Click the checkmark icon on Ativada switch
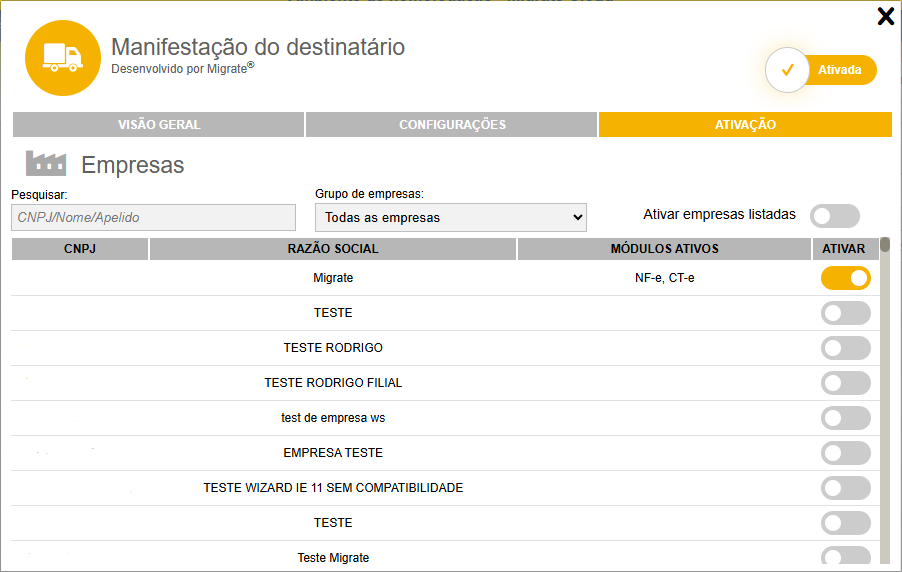This screenshot has height=572, width=902. [x=787, y=70]
